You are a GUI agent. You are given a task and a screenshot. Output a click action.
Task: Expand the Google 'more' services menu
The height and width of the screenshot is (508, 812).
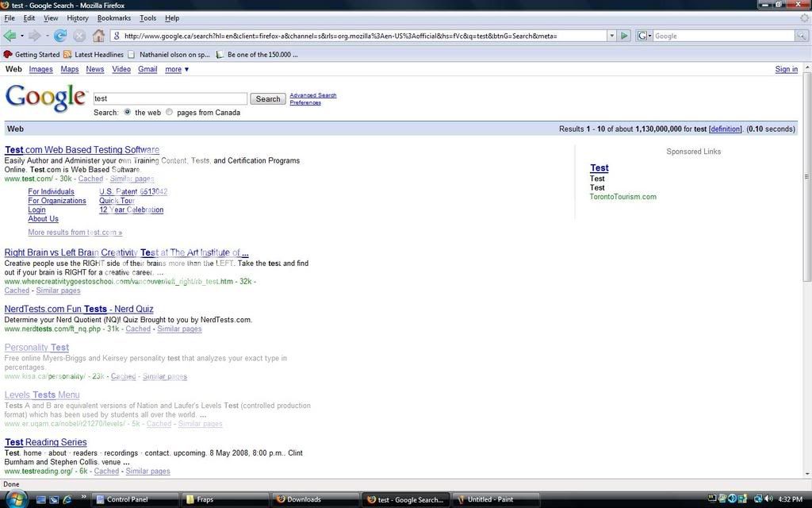coord(177,69)
